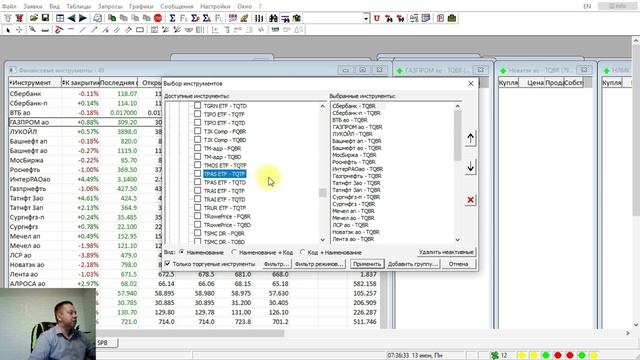This screenshot has width=640, height=360.
Task: Click the open folder icon in toolbar
Action: [x=33, y=18]
